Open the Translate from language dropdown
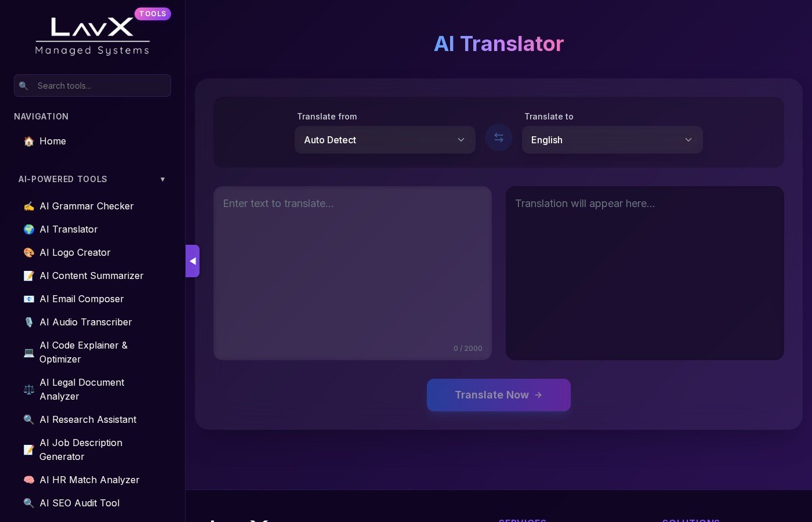 point(385,140)
